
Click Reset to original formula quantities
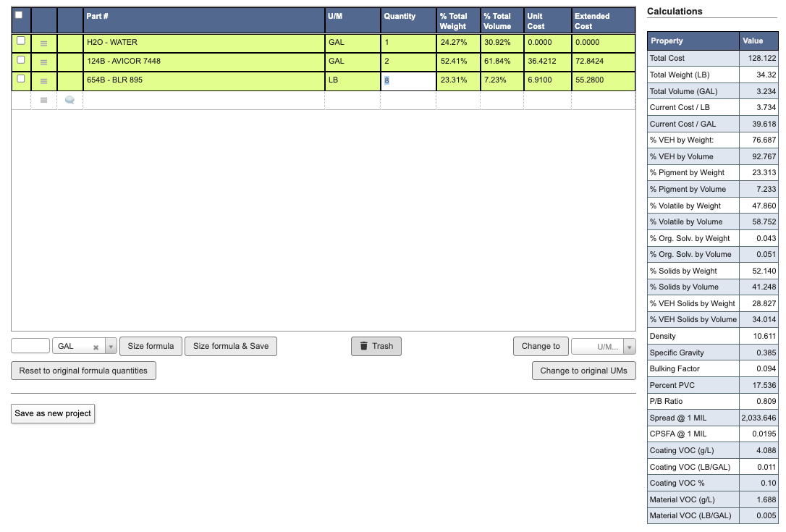tap(83, 371)
